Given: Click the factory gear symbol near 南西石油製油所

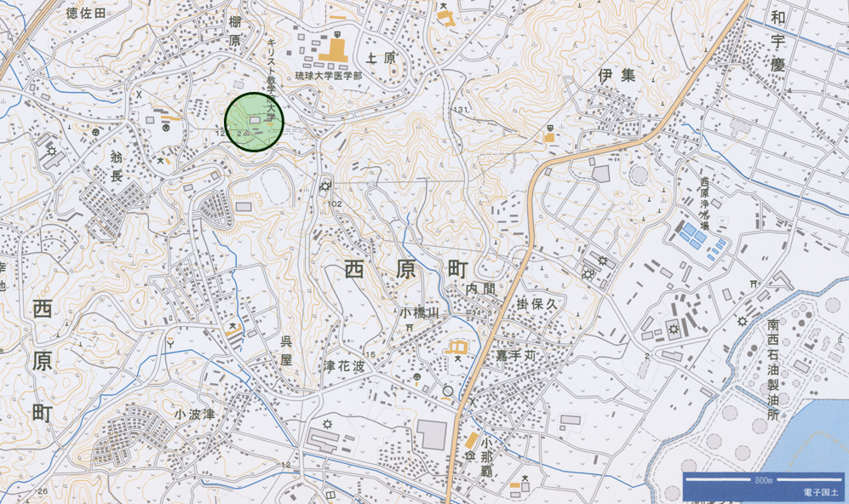Looking at the screenshot, I should [x=743, y=321].
